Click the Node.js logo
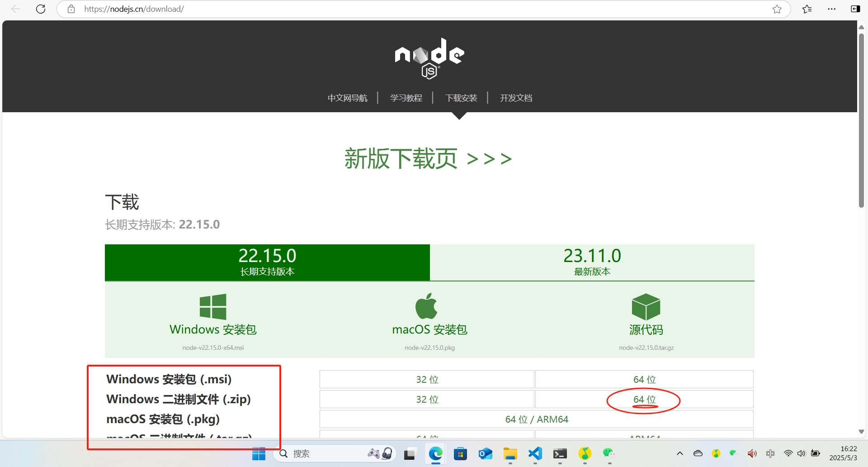The height and width of the screenshot is (467, 868). (x=429, y=58)
